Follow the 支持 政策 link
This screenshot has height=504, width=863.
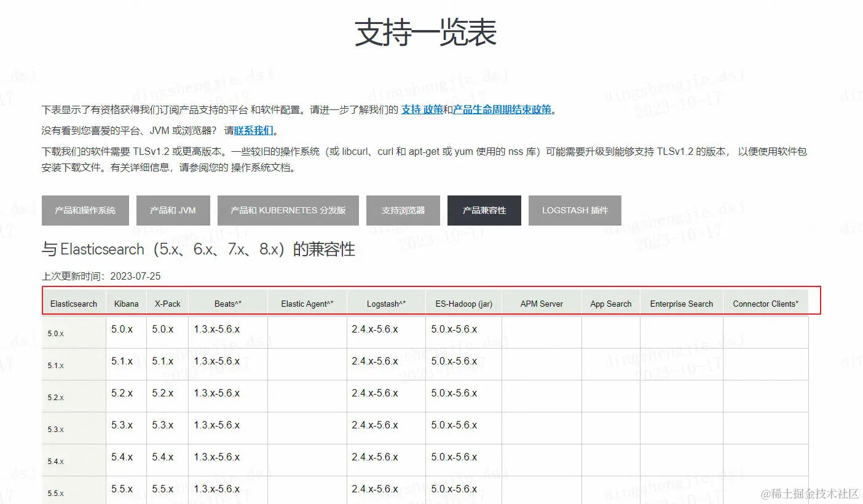click(x=422, y=110)
